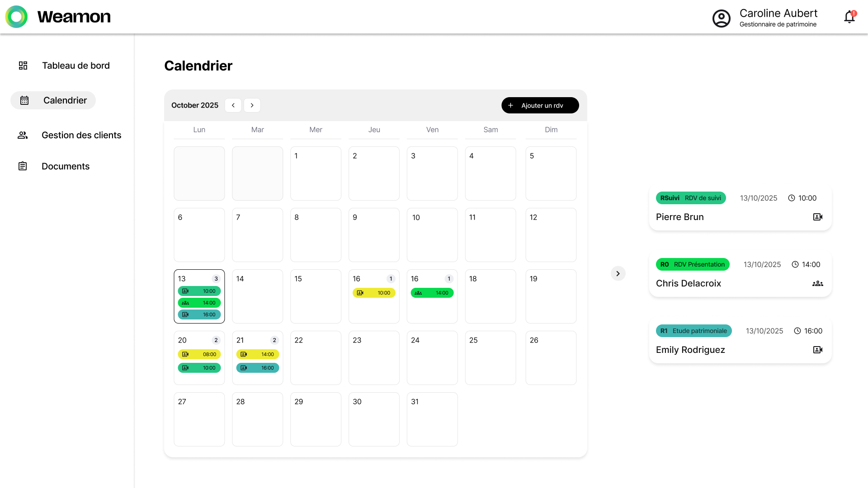The height and width of the screenshot is (488, 868).
Task: Click group meeting icon on Chris Delacroix card
Action: 818,284
